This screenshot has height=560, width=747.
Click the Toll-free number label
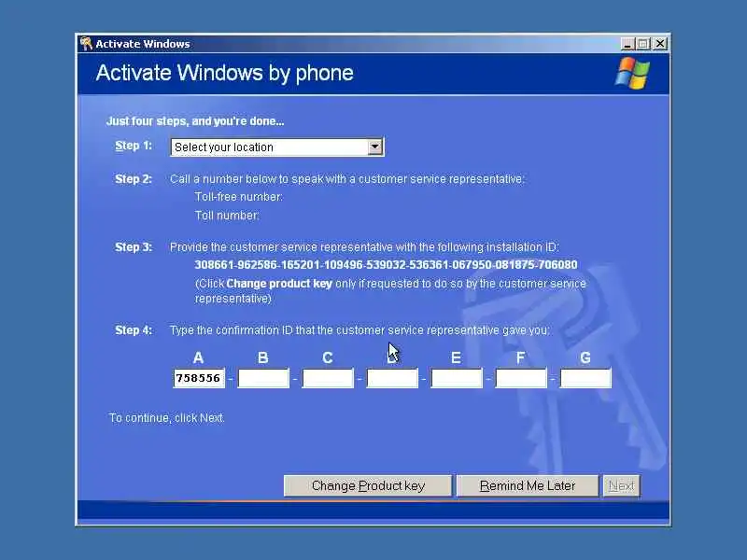point(239,197)
